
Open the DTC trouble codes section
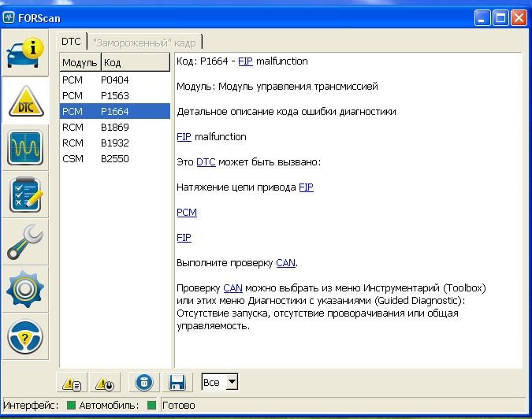pyautogui.click(x=26, y=101)
